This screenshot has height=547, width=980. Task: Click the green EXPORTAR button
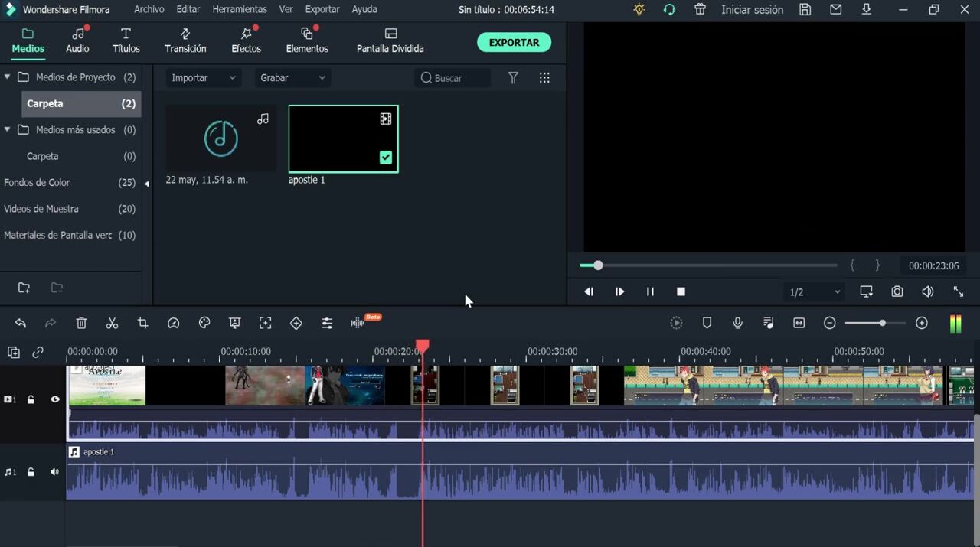pos(514,43)
